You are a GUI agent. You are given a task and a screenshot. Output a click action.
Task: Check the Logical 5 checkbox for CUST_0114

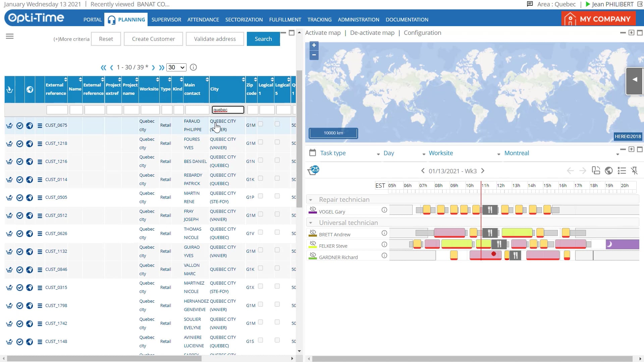[277, 178]
